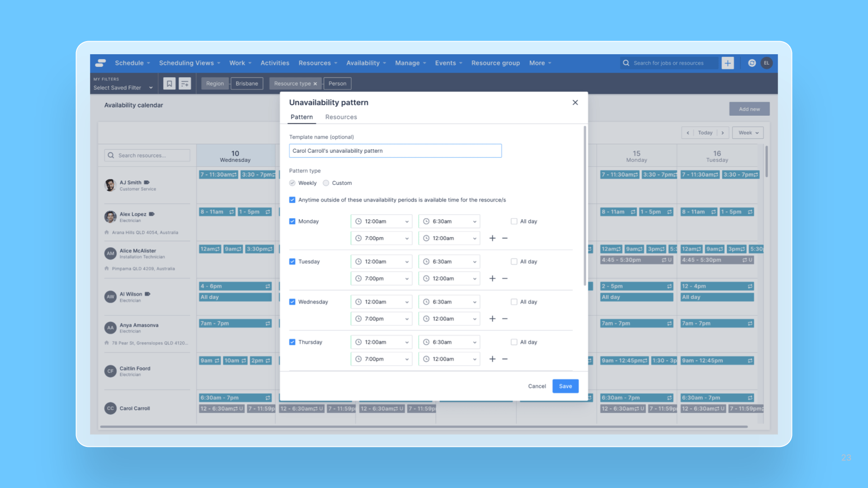The width and height of the screenshot is (868, 488).
Task: Toggle 'Anytime outside of these unavailability periods' checkbox
Action: tap(292, 200)
